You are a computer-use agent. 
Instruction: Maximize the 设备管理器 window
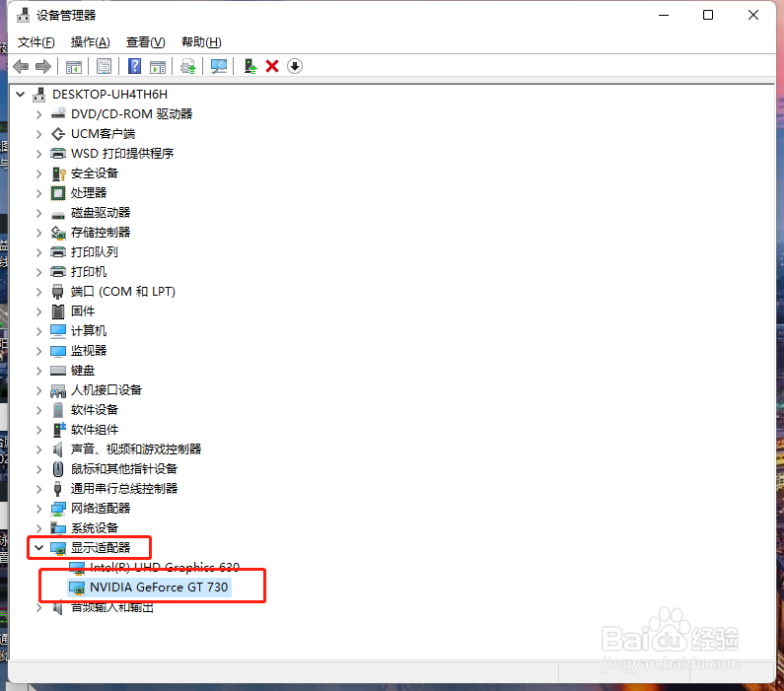pos(708,15)
